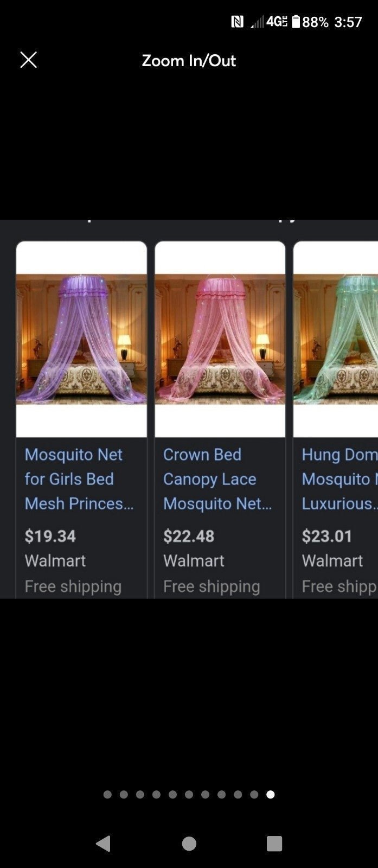Close the Zoom In/Out viewer
Image resolution: width=378 pixels, height=868 pixels.
coord(28,60)
